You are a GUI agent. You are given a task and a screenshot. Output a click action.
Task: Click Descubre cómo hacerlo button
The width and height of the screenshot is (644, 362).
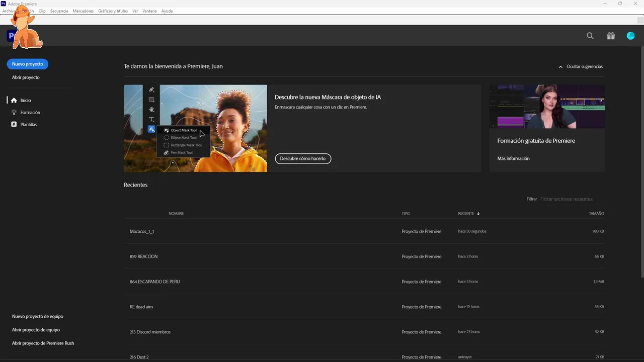pos(303,158)
